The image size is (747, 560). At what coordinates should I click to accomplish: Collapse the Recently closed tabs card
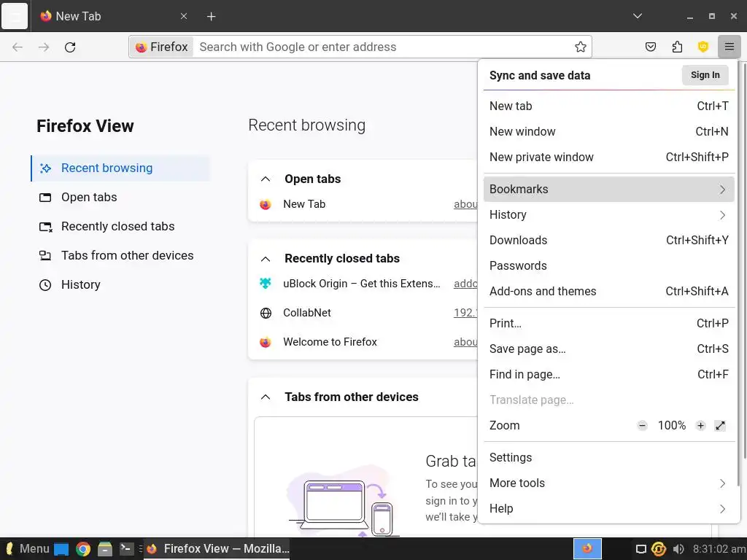266,259
